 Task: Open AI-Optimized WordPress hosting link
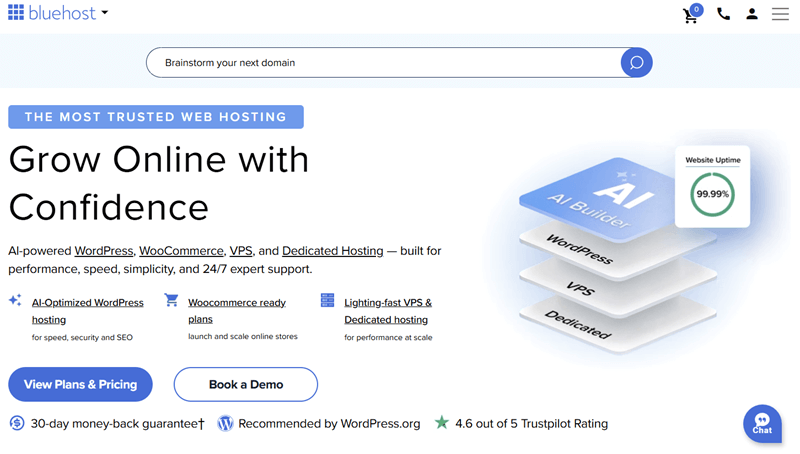click(88, 311)
